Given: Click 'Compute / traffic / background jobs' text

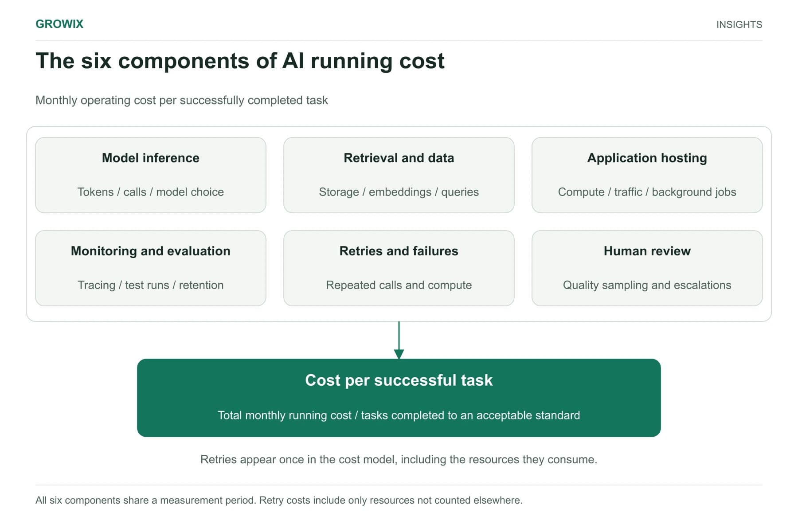Looking at the screenshot, I should 647,192.
